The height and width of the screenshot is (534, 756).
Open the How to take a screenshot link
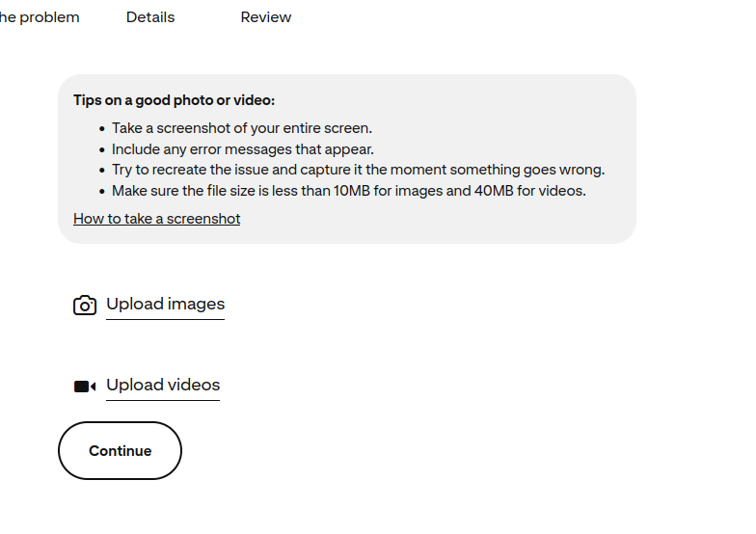[x=156, y=219]
